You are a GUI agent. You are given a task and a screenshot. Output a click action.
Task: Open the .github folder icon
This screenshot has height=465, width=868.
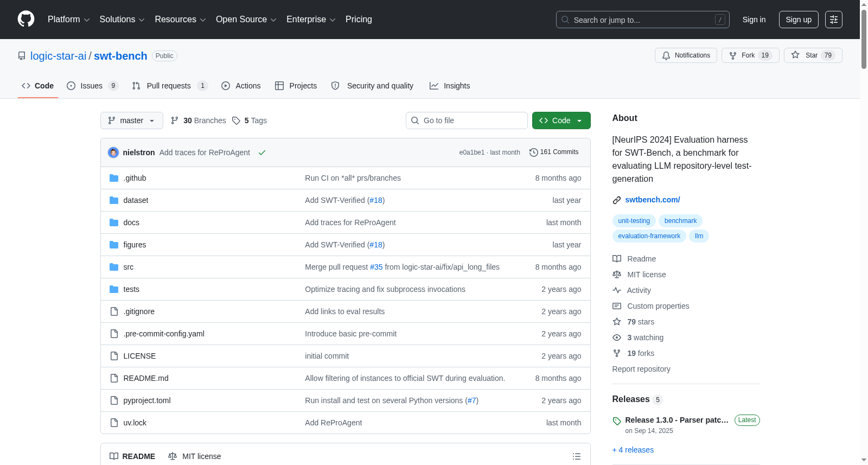click(114, 178)
